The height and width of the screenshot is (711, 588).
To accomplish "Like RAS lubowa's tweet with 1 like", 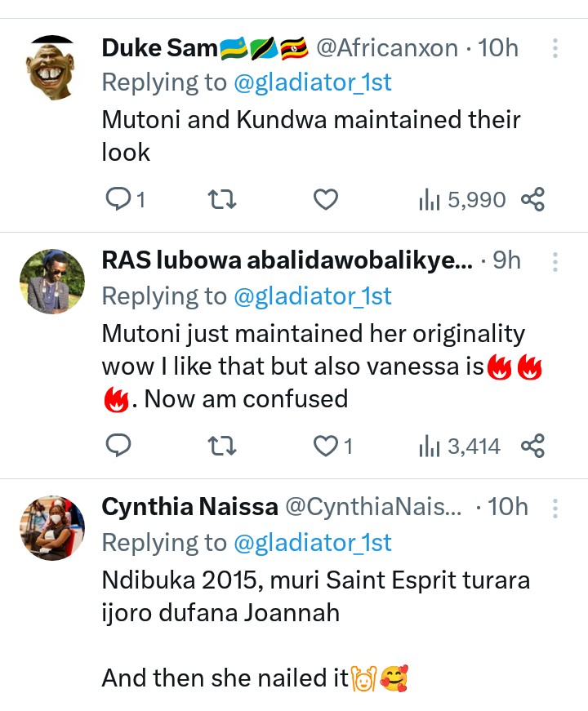I will pyautogui.click(x=326, y=446).
